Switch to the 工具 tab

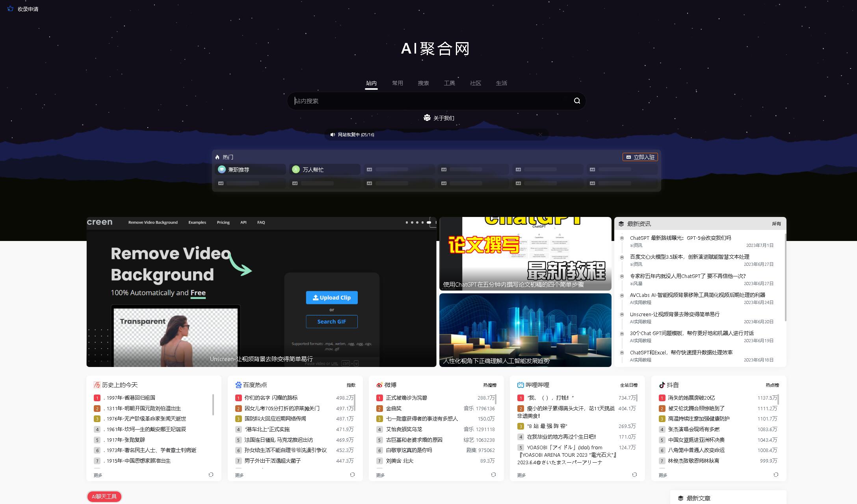point(450,83)
